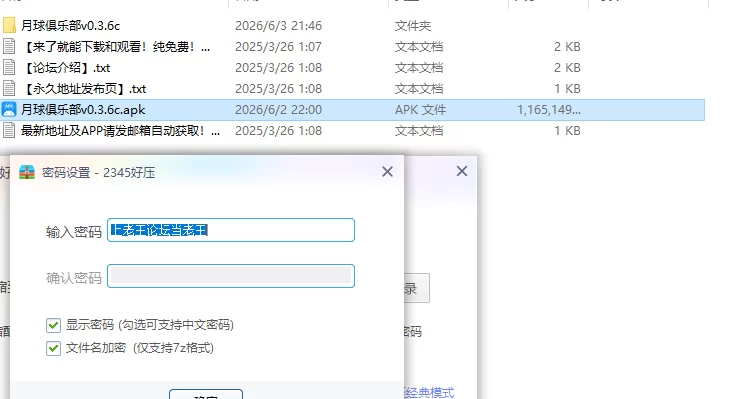The image size is (742, 399).
Task: Select the 【永久地址发布页】.txt file name
Action: click(84, 89)
